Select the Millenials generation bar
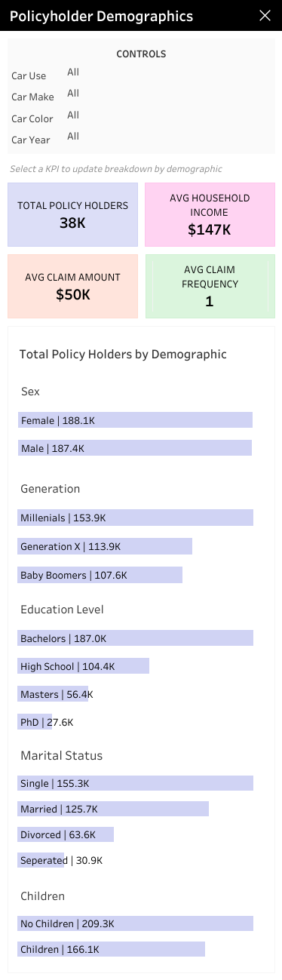Viewport: 282px width, 980px height. pyautogui.click(x=136, y=518)
